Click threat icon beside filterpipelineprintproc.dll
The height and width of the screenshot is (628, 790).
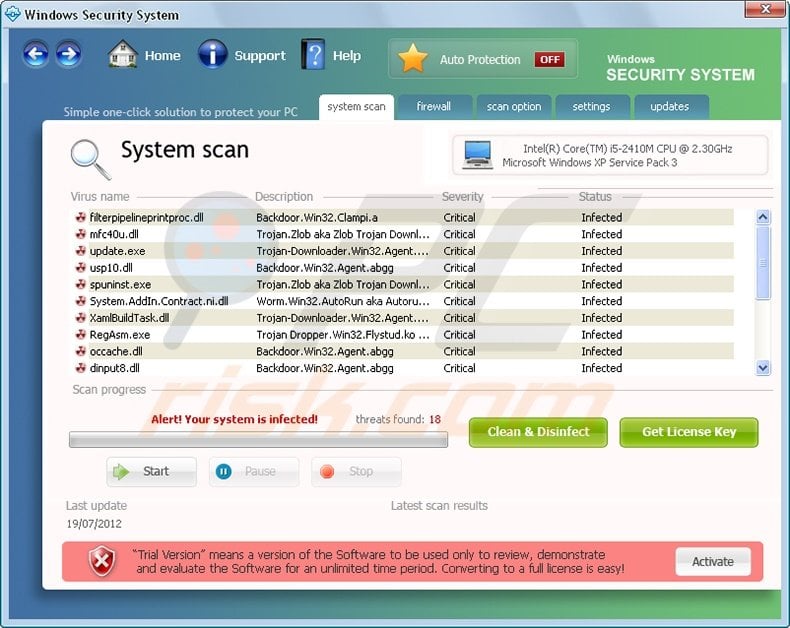point(80,217)
